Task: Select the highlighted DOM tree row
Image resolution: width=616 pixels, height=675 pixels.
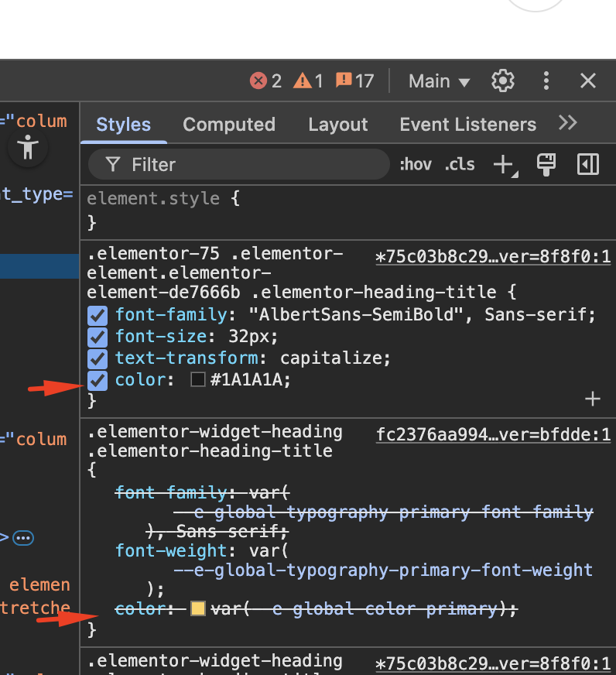Action: point(39,266)
